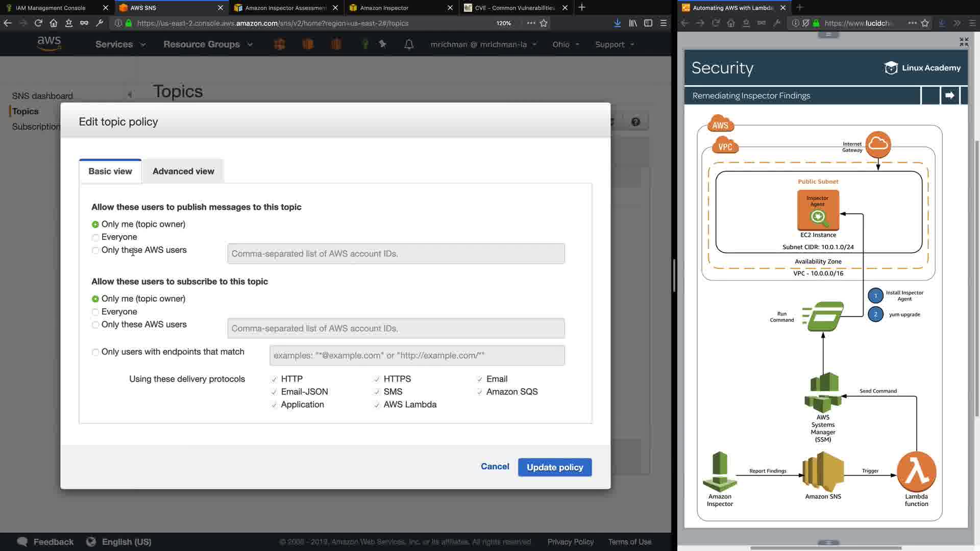Open Firefox downloads arrow icon
This screenshot has height=551, width=980.
[x=617, y=23]
